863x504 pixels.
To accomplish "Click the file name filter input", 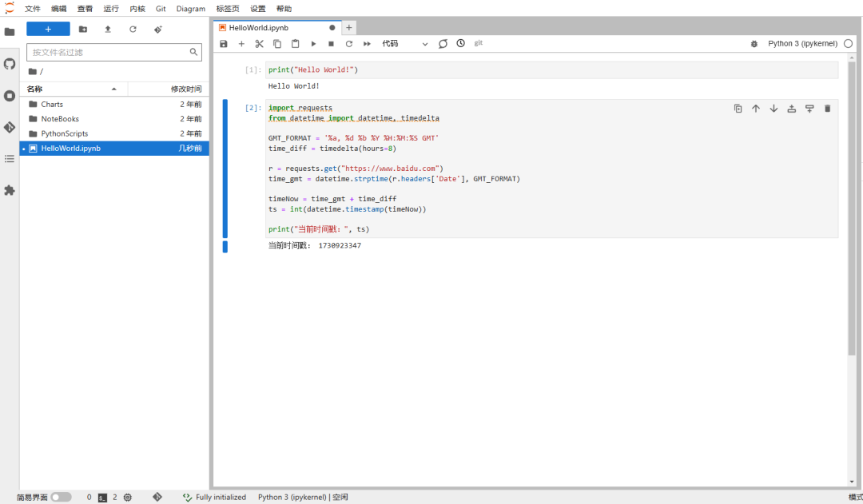I will [x=114, y=52].
